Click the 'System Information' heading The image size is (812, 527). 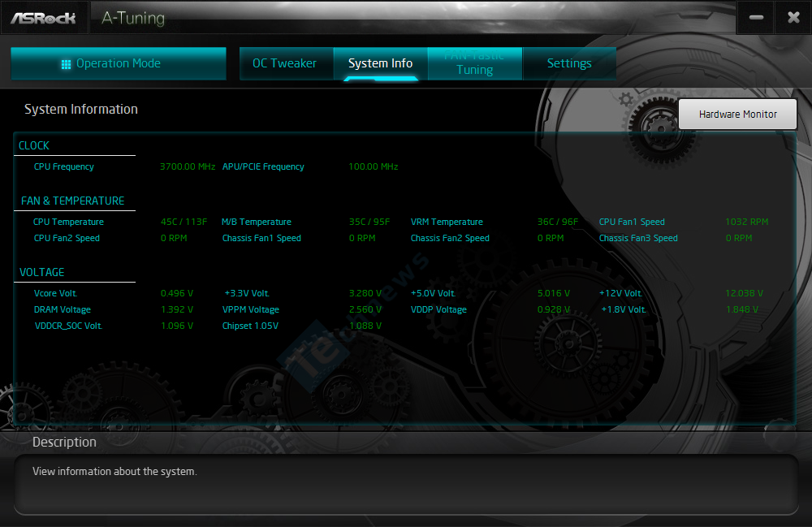coord(81,110)
